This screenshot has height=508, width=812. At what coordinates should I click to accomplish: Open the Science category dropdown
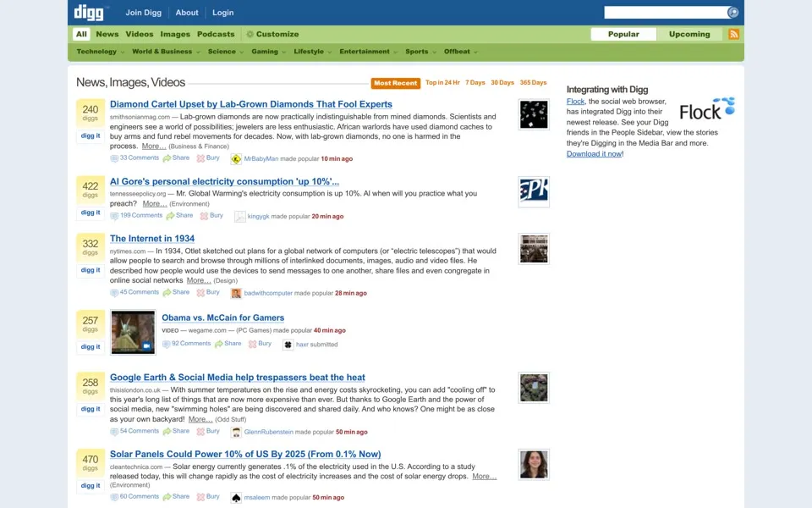coord(225,52)
